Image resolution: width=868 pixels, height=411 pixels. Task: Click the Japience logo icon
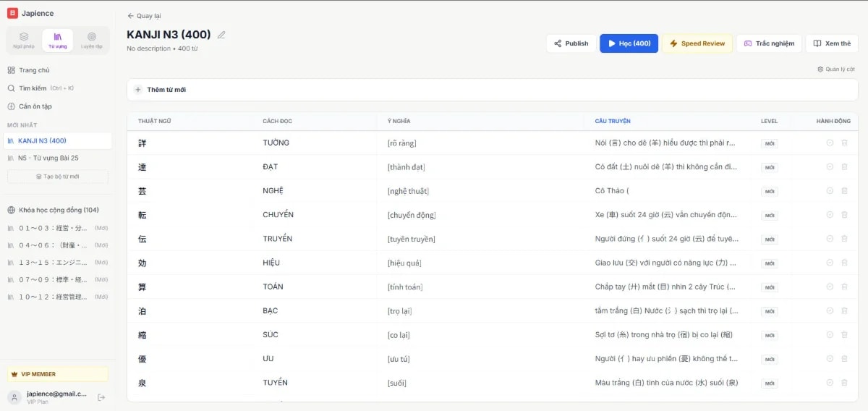[x=12, y=13]
